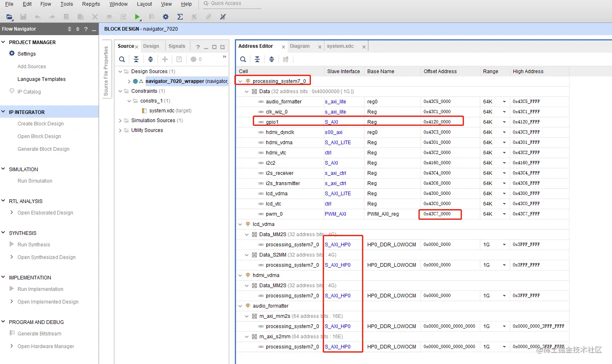Collapse all rows in Address Editor

tap(257, 59)
